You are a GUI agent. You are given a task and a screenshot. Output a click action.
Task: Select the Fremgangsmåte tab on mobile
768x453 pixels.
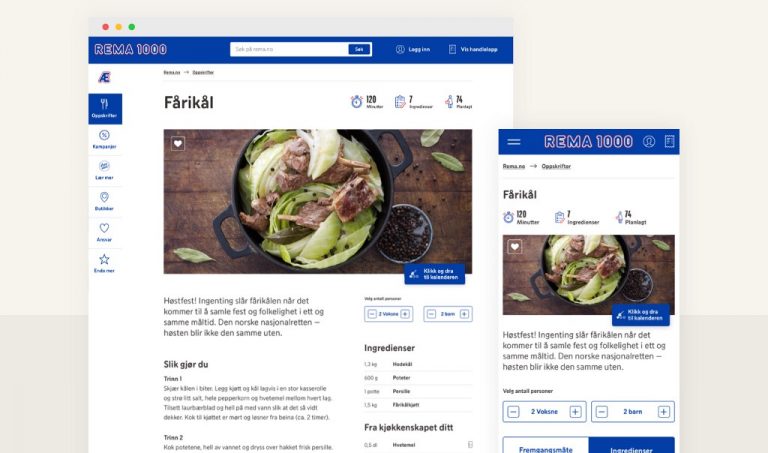[x=546, y=446]
